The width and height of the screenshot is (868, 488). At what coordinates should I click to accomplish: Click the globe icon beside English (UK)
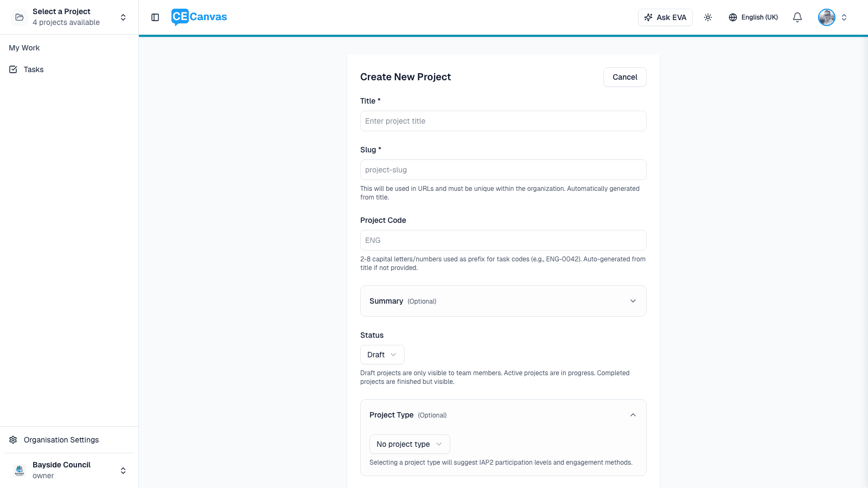[x=732, y=17]
